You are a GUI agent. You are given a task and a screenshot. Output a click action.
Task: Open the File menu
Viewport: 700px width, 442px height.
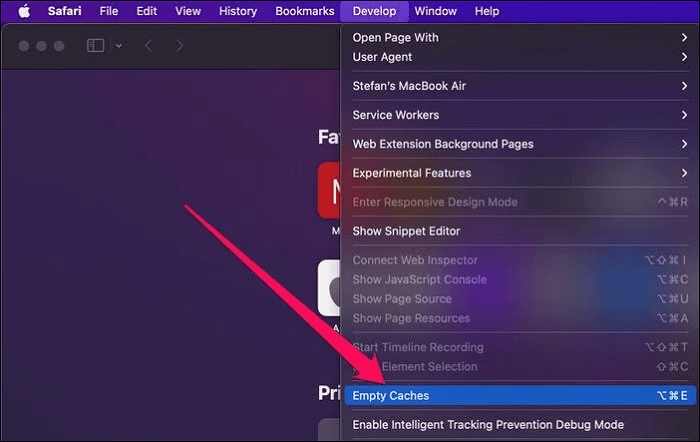click(109, 11)
